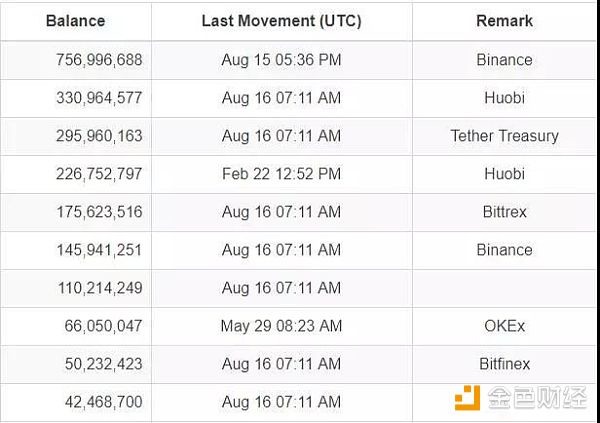Click the 42,468,700 balance value
This screenshot has height=423, width=600.
[x=104, y=402]
